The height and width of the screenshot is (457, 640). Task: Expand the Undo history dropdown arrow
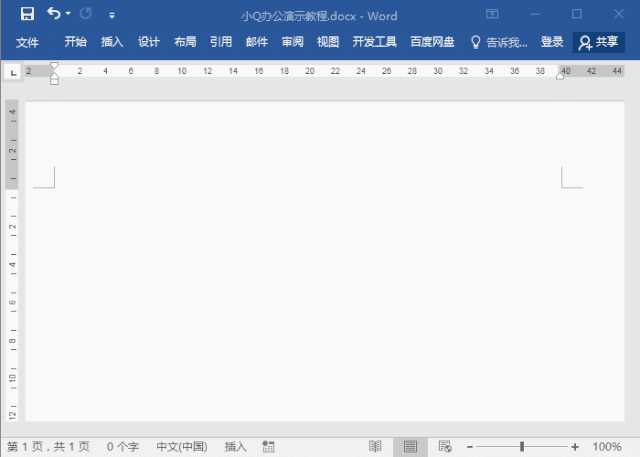68,14
